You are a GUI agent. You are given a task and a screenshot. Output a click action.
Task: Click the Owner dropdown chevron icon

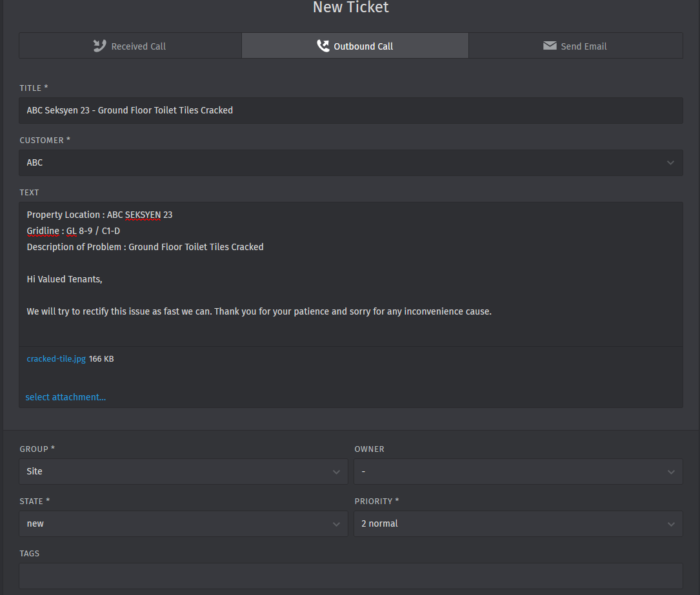click(671, 472)
